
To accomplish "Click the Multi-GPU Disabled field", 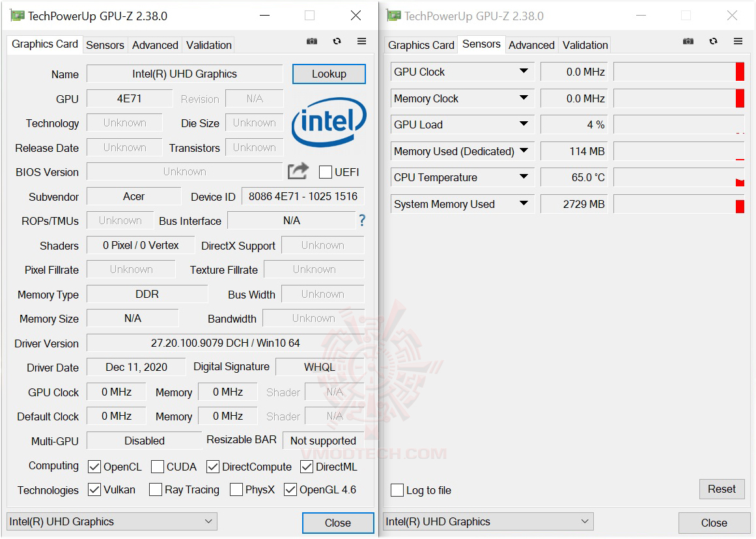I will 144,441.
